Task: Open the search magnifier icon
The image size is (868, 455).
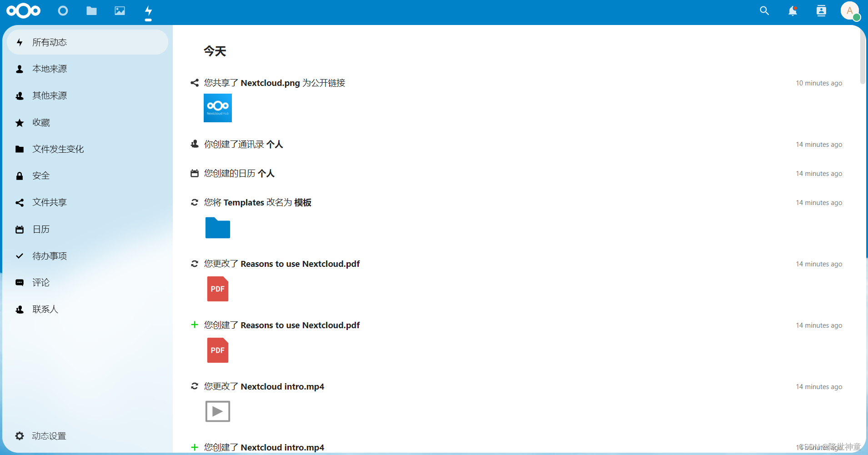Action: 764,10
